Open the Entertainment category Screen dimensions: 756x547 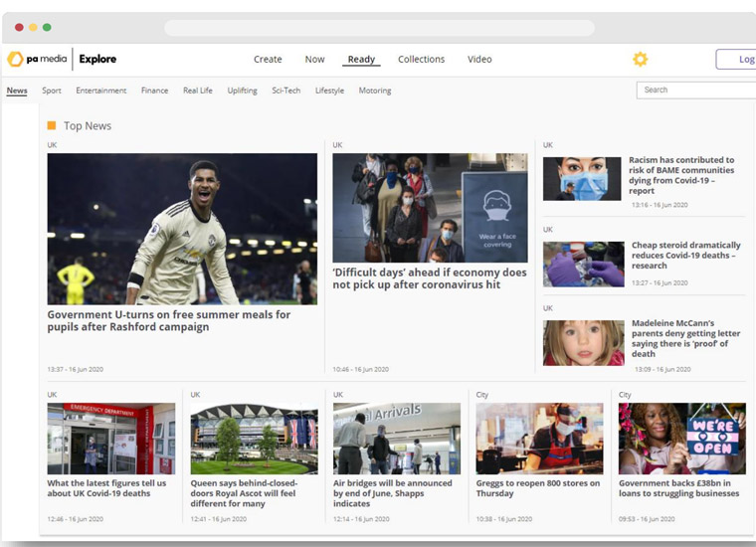click(x=101, y=91)
